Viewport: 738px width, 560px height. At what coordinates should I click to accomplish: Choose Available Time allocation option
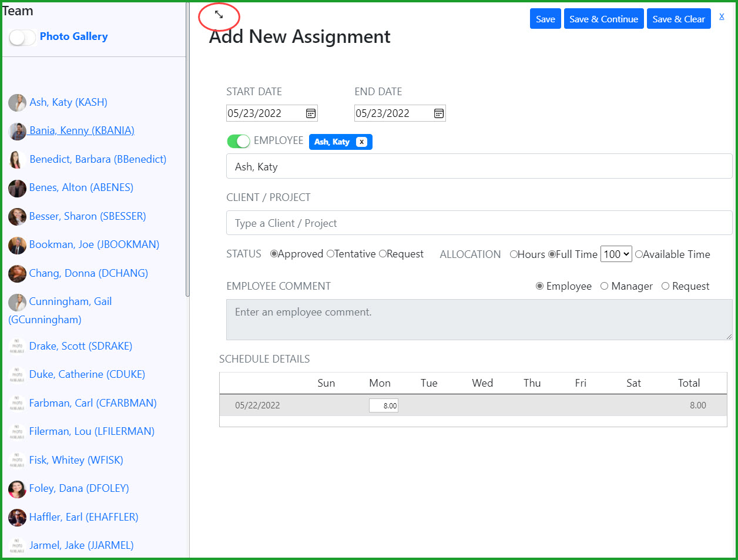[x=639, y=254]
